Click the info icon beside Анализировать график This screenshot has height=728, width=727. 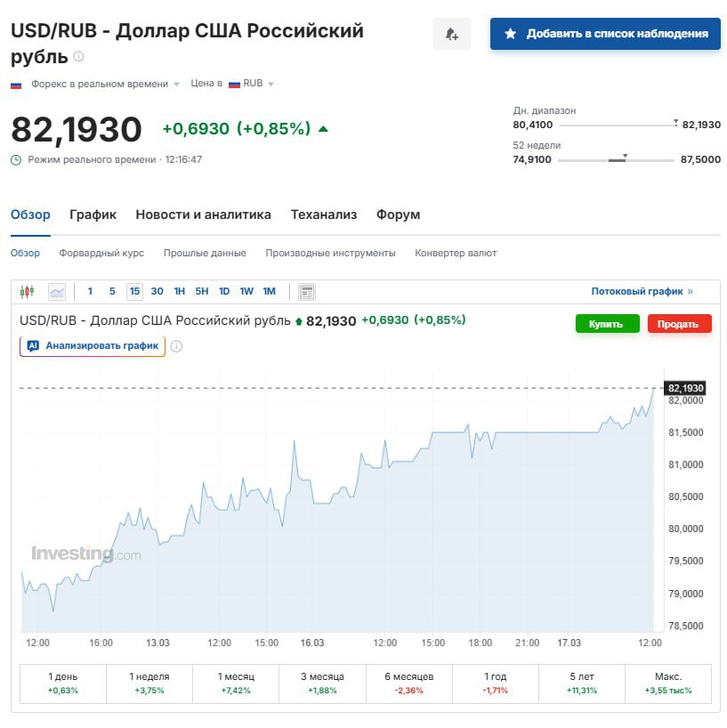click(176, 346)
